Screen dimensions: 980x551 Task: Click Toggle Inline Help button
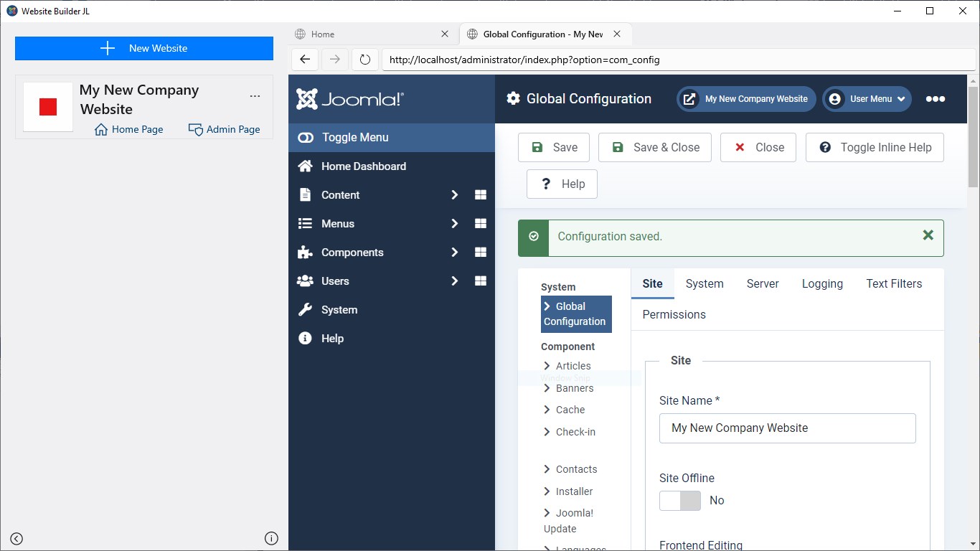[875, 147]
